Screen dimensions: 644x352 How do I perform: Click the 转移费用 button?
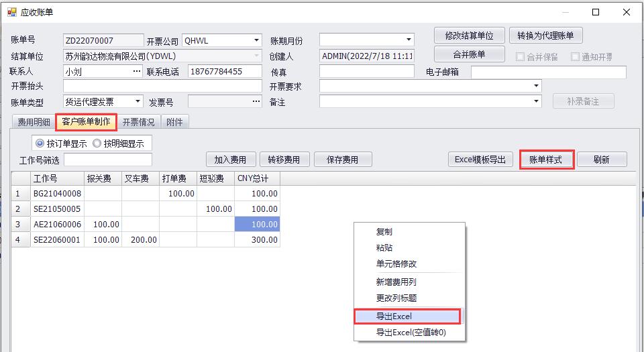click(x=284, y=160)
